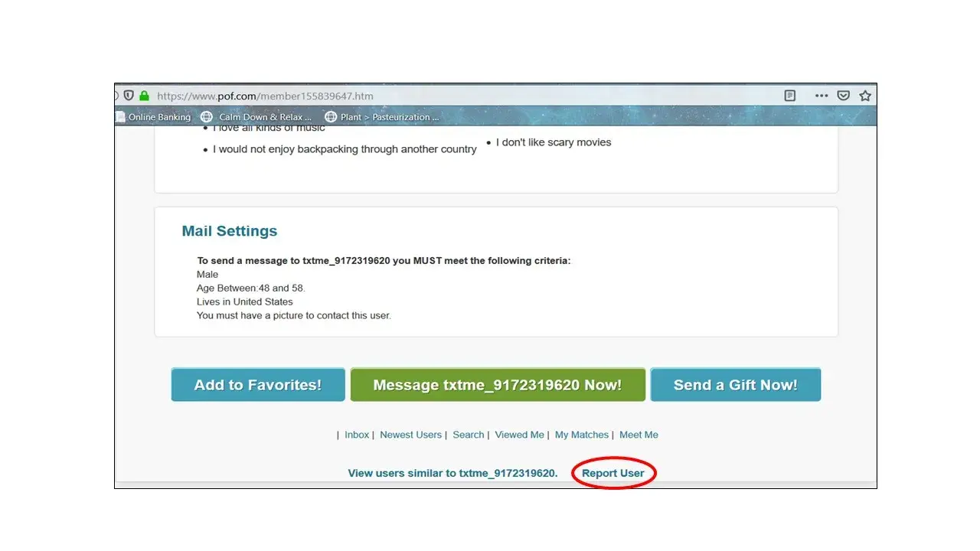Image resolution: width=980 pixels, height=551 pixels.
Task: Click 'You must have a picture' text
Action: 294,315
